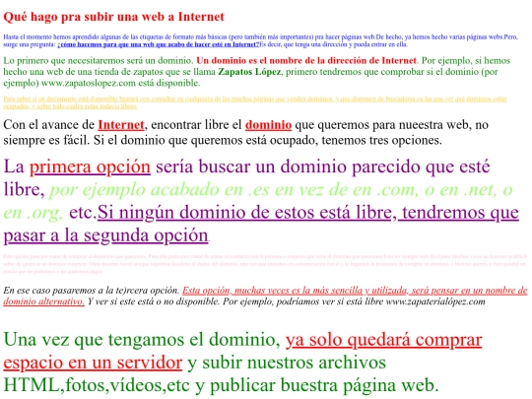
Task: Click the red heading "Qué hago pra subir una web a Internet"
Action: pos(113,17)
